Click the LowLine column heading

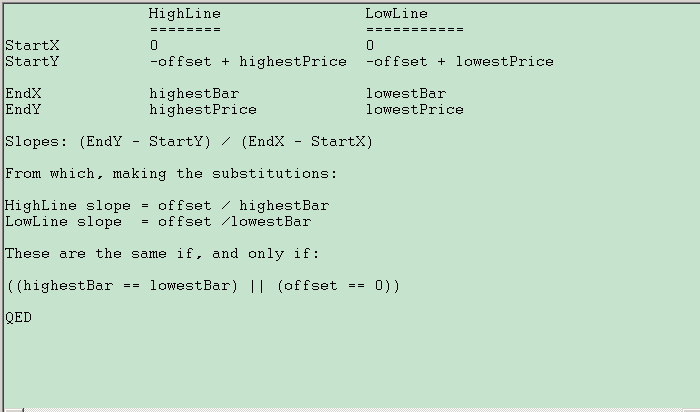pos(396,14)
